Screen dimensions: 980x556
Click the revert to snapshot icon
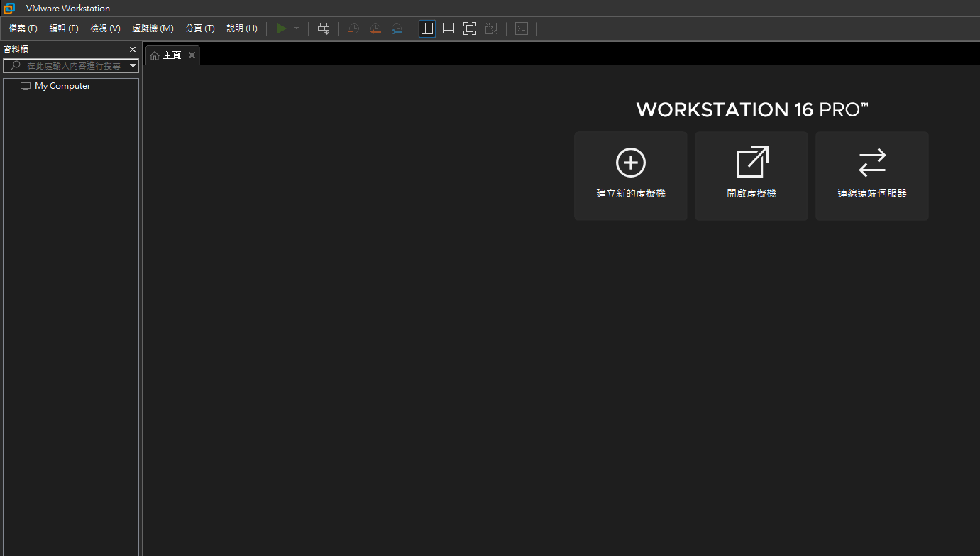pyautogui.click(x=375, y=28)
